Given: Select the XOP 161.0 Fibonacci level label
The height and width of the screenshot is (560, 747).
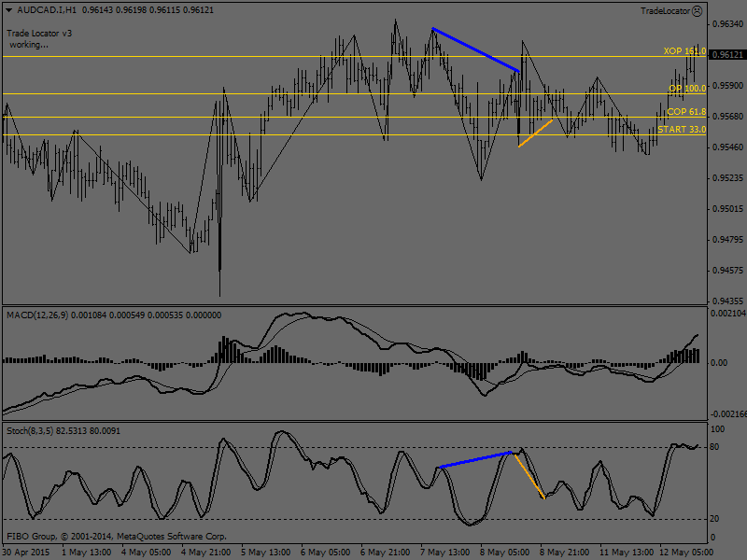Looking at the screenshot, I should [684, 51].
